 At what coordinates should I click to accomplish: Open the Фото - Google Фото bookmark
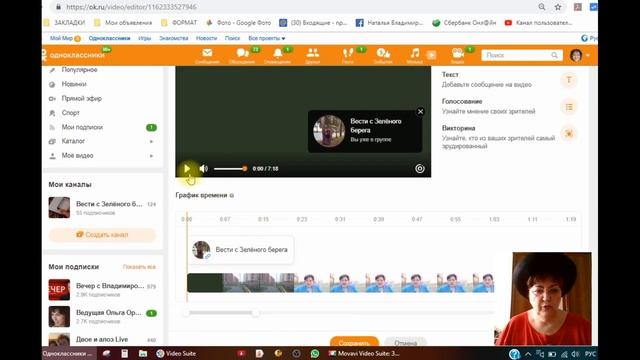pyautogui.click(x=239, y=23)
